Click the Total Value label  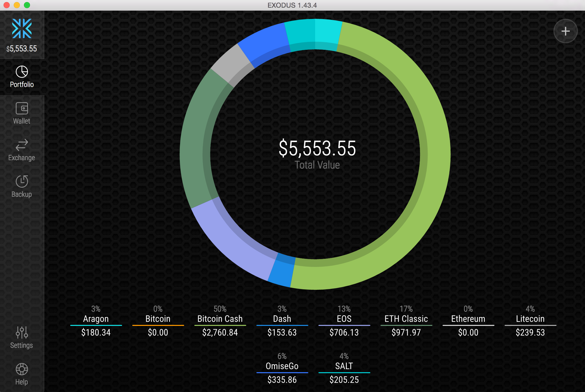pos(317,165)
